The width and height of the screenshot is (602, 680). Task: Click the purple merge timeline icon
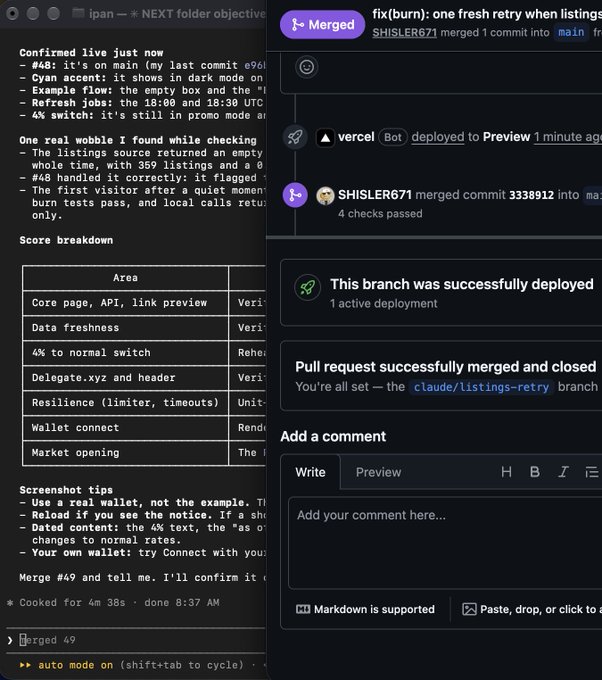[x=295, y=195]
